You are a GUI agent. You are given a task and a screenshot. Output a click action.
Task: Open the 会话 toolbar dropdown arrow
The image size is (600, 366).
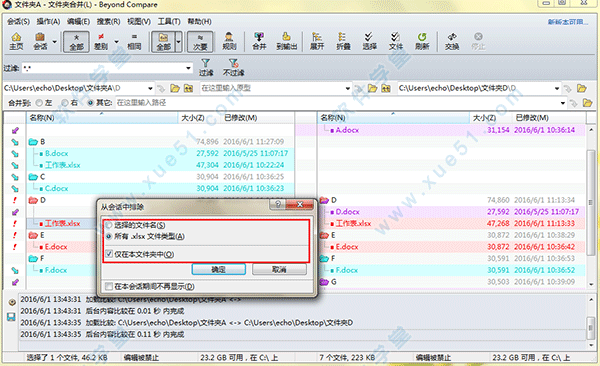click(x=55, y=41)
